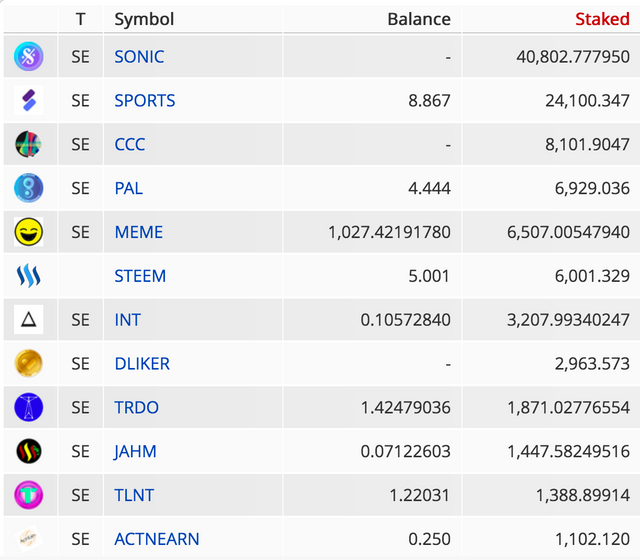640x560 pixels.
Task: Open the DLIKER symbol link
Action: coord(142,364)
